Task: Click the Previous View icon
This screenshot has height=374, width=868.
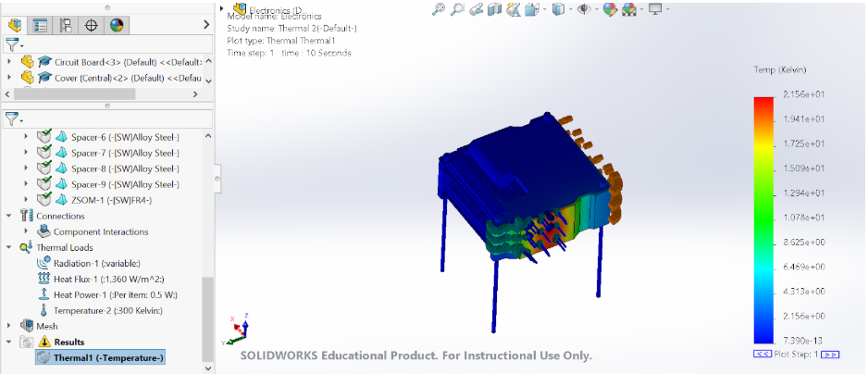Action: tap(476, 9)
